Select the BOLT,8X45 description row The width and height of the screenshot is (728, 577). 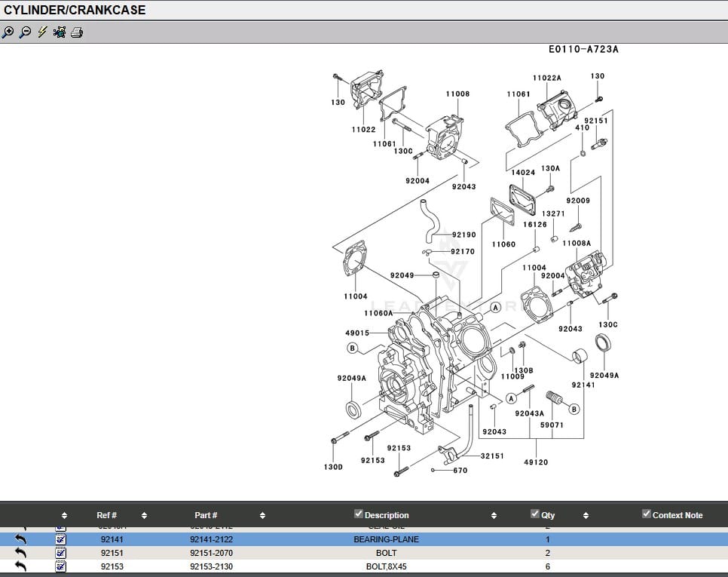click(x=386, y=566)
